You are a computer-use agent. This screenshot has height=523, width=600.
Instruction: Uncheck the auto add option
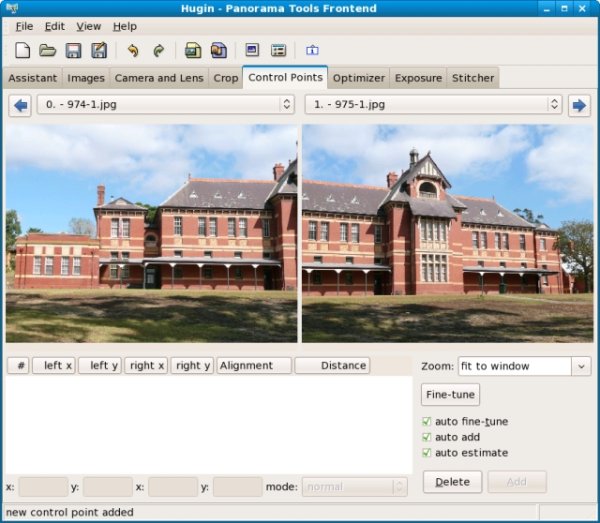427,437
